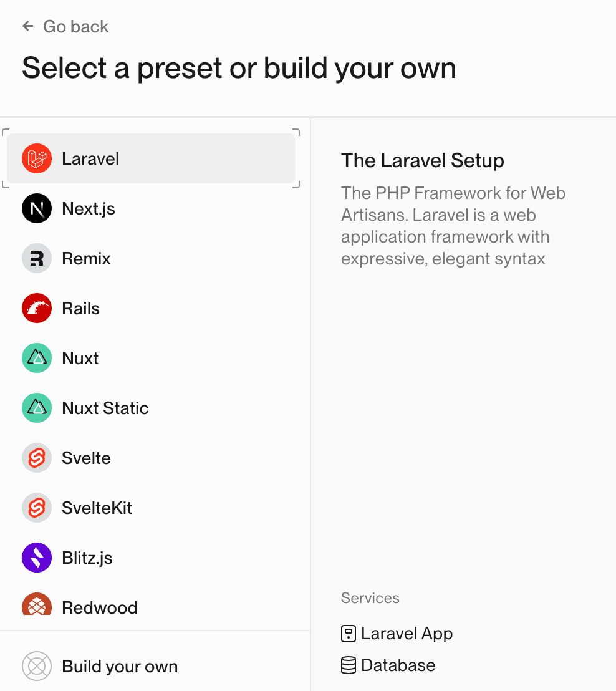Click the purple Blitz.js logo icon

[x=37, y=558]
